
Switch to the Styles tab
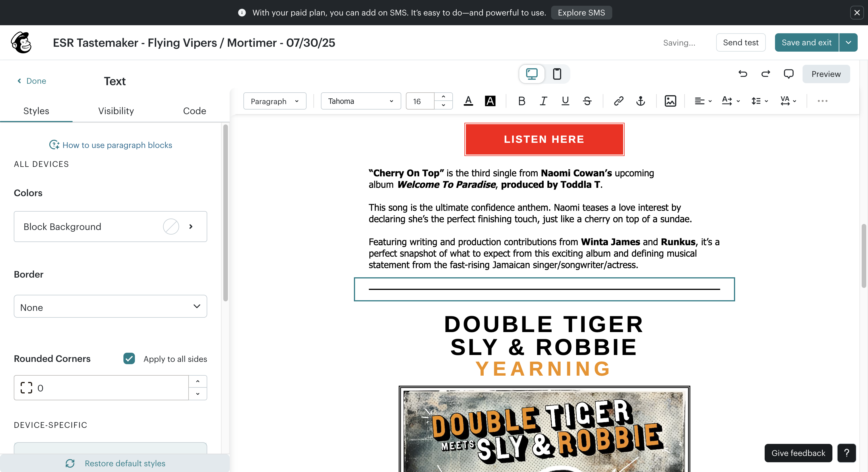(x=36, y=111)
